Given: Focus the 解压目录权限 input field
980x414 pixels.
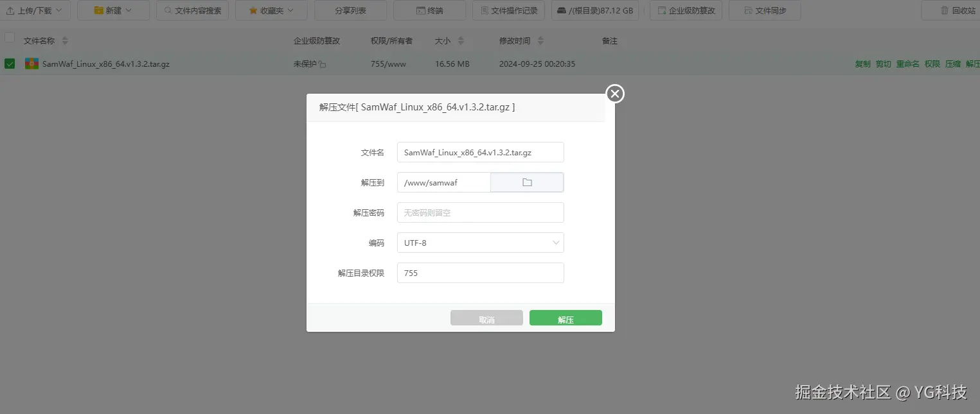Looking at the screenshot, I should pyautogui.click(x=480, y=273).
